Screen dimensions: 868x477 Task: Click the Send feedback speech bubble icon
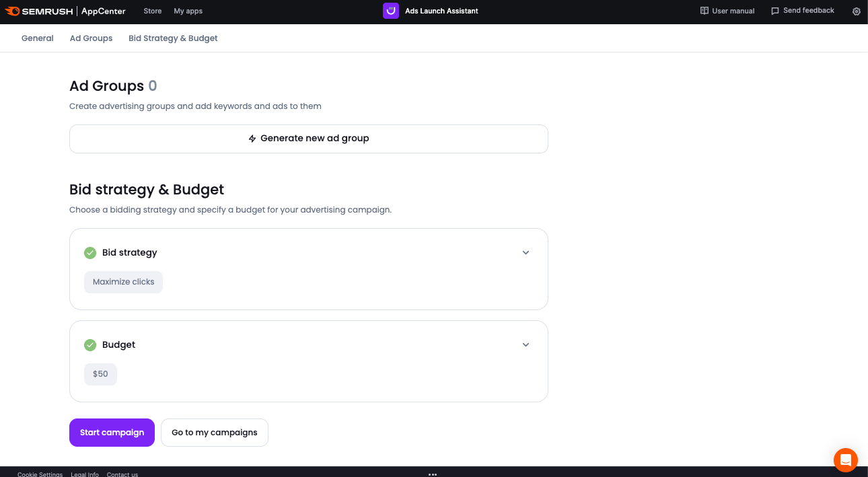point(775,11)
